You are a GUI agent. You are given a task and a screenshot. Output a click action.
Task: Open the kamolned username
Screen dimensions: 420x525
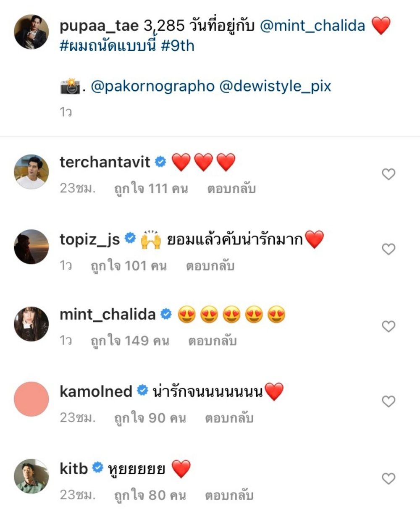pyautogui.click(x=96, y=391)
